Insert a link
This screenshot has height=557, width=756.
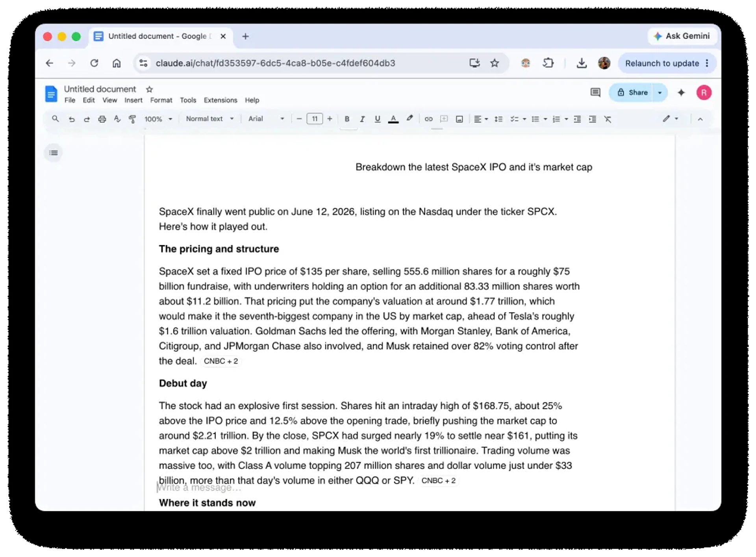pyautogui.click(x=428, y=119)
